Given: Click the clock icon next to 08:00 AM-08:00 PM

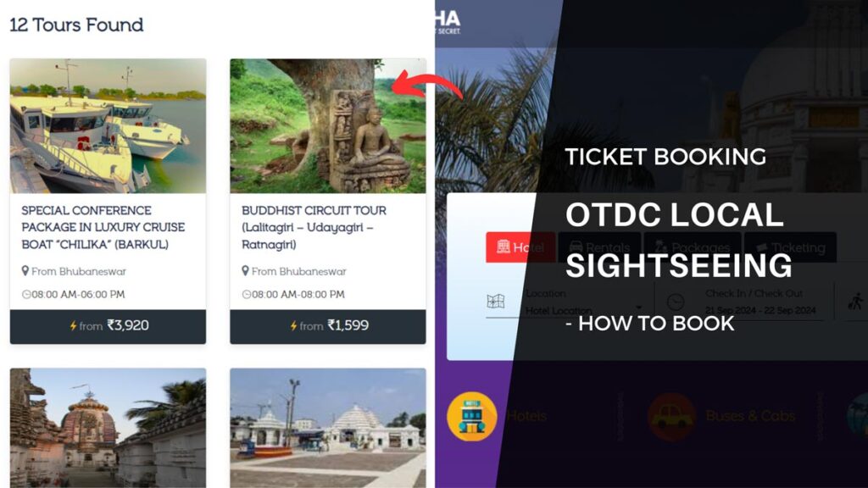Looking at the screenshot, I should click(x=247, y=294).
